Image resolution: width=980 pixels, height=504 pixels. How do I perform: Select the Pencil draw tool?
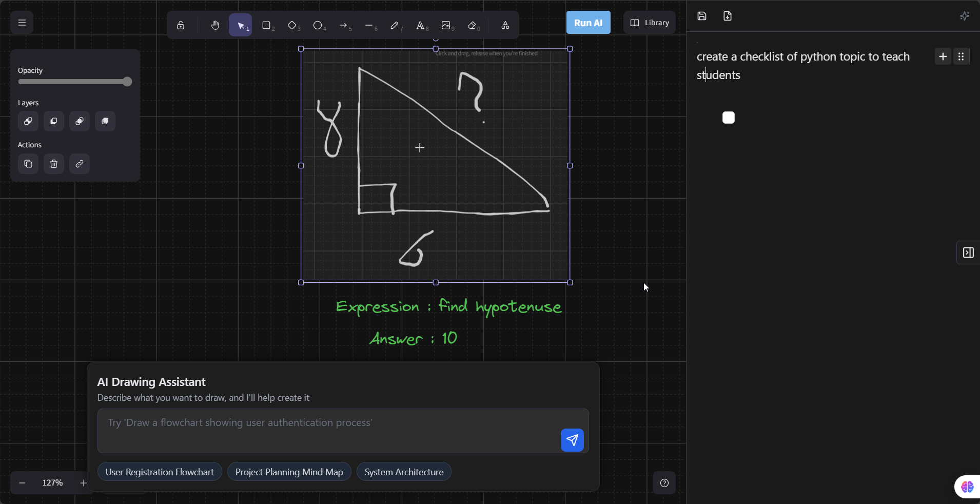395,25
